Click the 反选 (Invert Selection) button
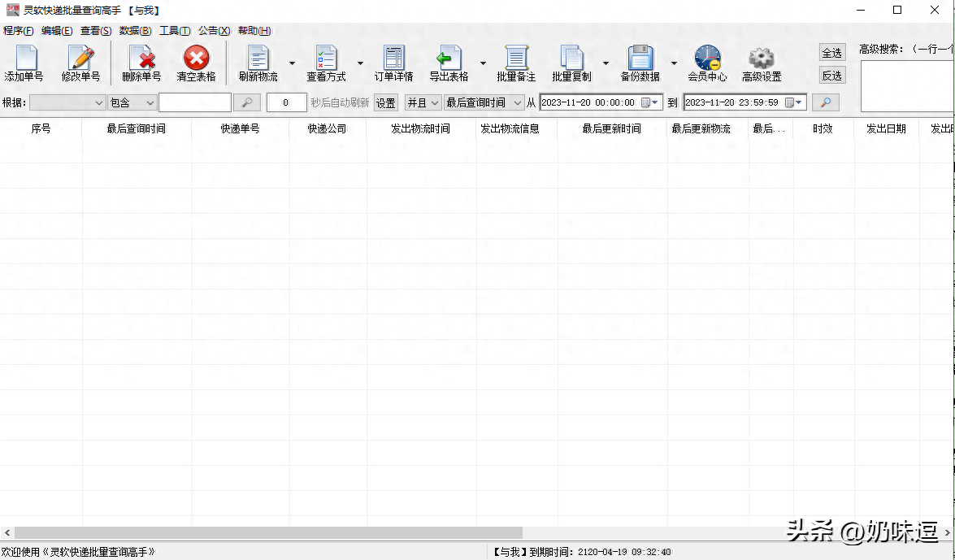 click(831, 75)
